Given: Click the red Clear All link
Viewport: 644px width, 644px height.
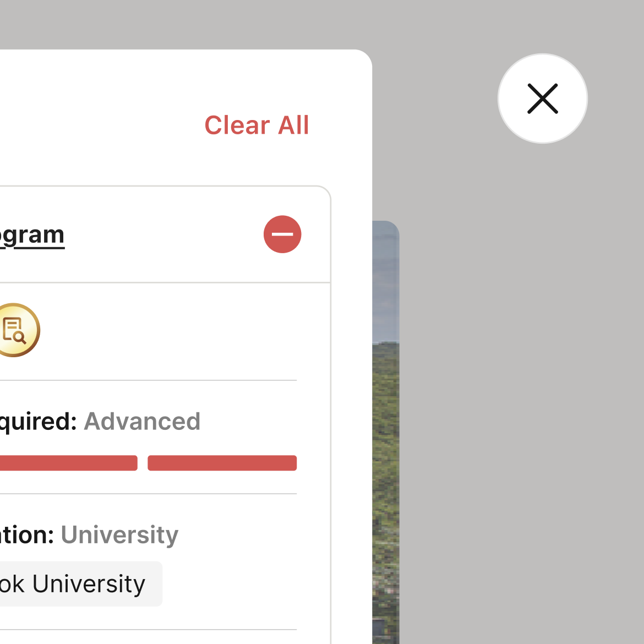Looking at the screenshot, I should pyautogui.click(x=256, y=125).
